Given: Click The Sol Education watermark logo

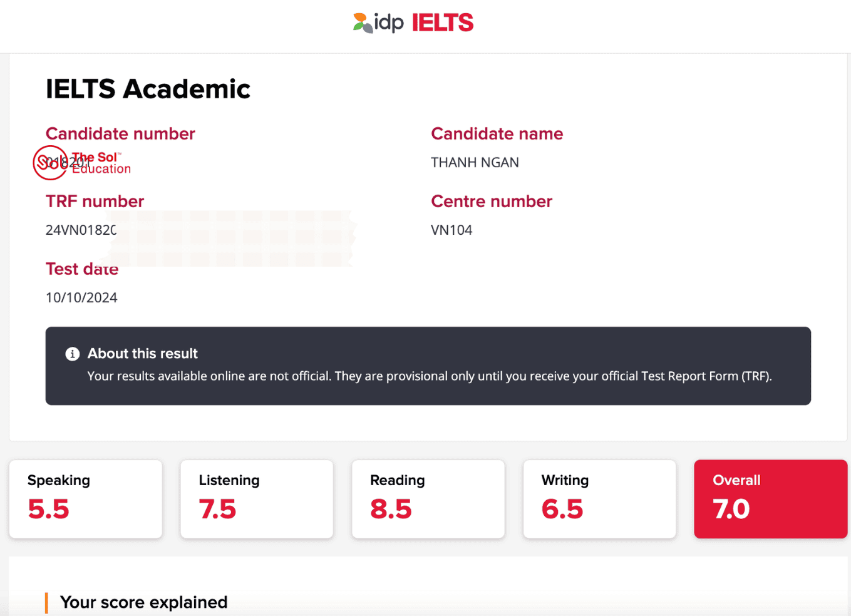Looking at the screenshot, I should click(83, 163).
